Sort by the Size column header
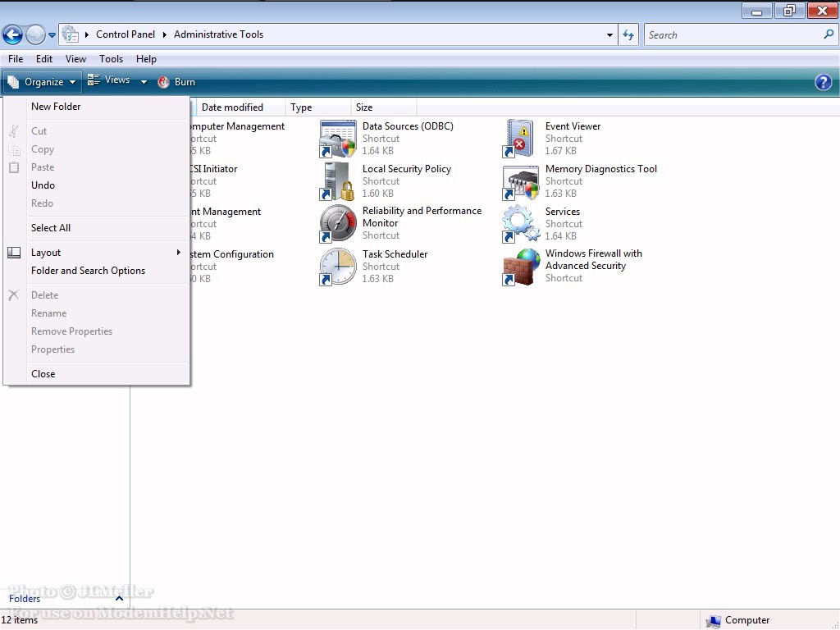Image resolution: width=840 pixels, height=630 pixels. pos(384,107)
